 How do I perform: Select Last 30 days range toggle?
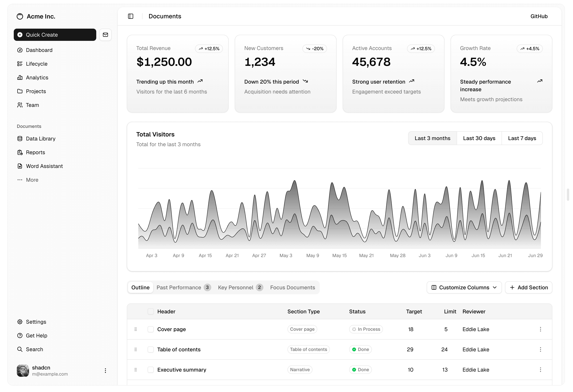(x=479, y=139)
